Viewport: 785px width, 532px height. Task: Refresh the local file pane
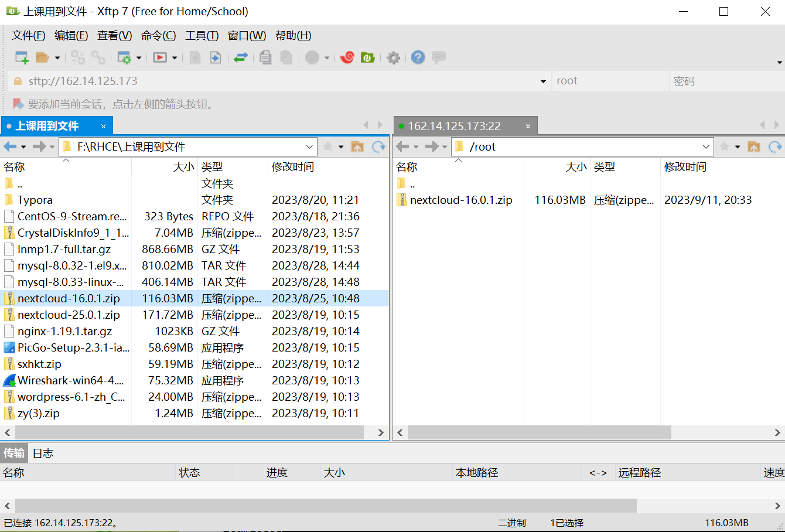pos(379,146)
